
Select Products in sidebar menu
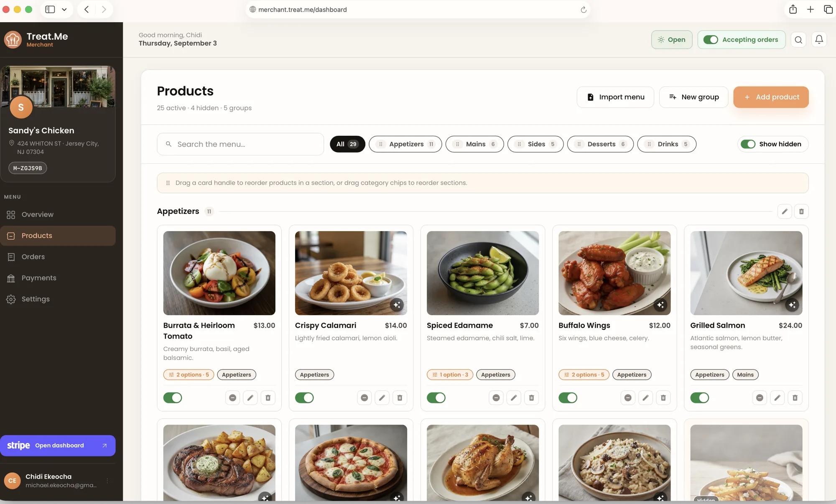[x=58, y=236]
